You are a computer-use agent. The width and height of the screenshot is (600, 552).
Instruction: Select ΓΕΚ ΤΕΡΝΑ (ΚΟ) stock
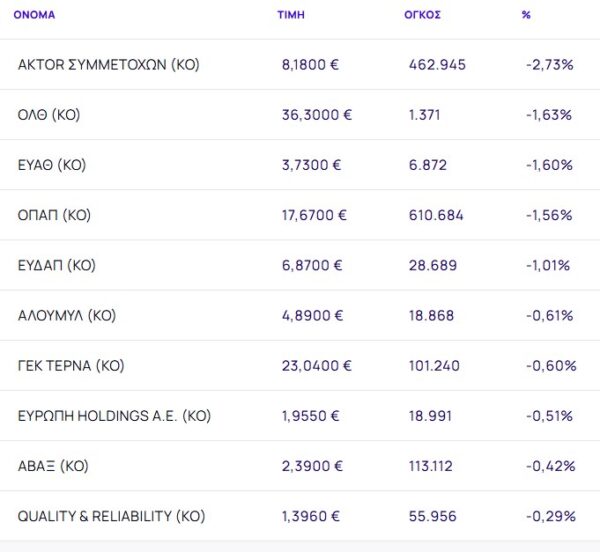coord(71,366)
